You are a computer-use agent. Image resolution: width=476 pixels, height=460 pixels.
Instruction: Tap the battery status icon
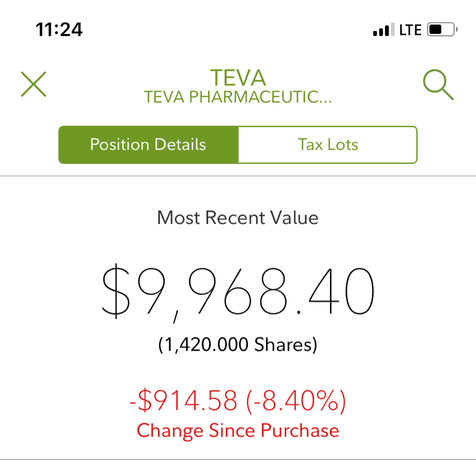(442, 30)
